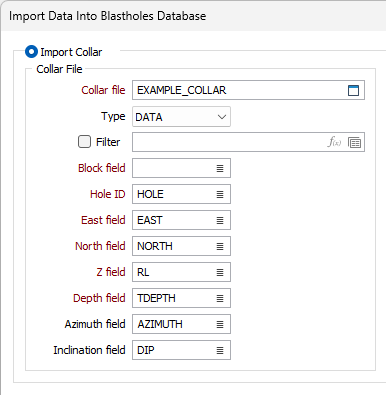Open Depth field list icon
This screenshot has width=386, height=395.
(x=220, y=298)
